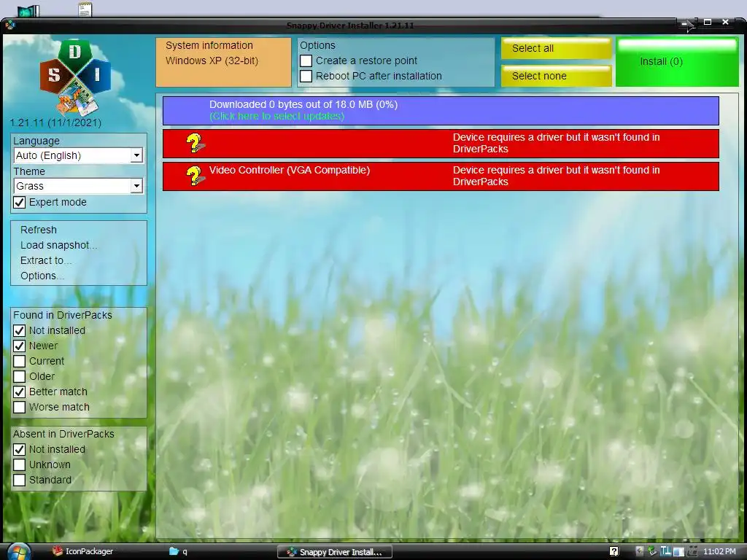The height and width of the screenshot is (560, 747).
Task: Click the faded tray icon next to green arrow
Action: 640,551
